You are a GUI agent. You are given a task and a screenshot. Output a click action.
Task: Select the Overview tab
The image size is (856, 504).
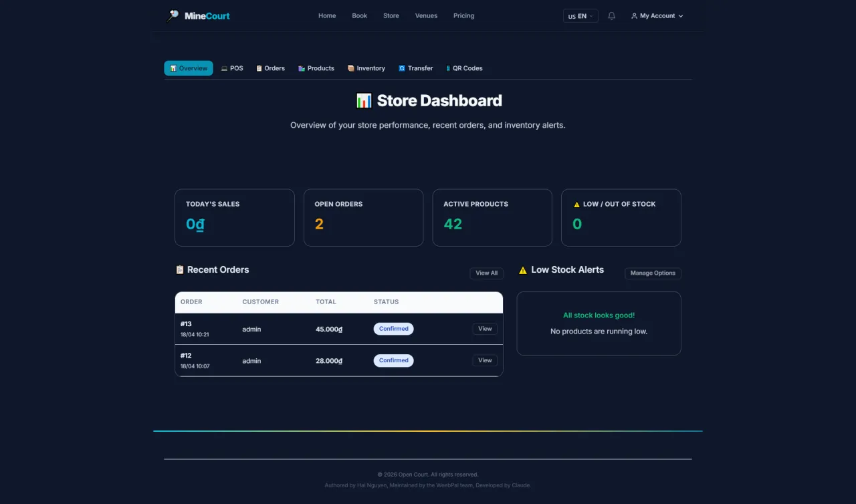pos(189,68)
